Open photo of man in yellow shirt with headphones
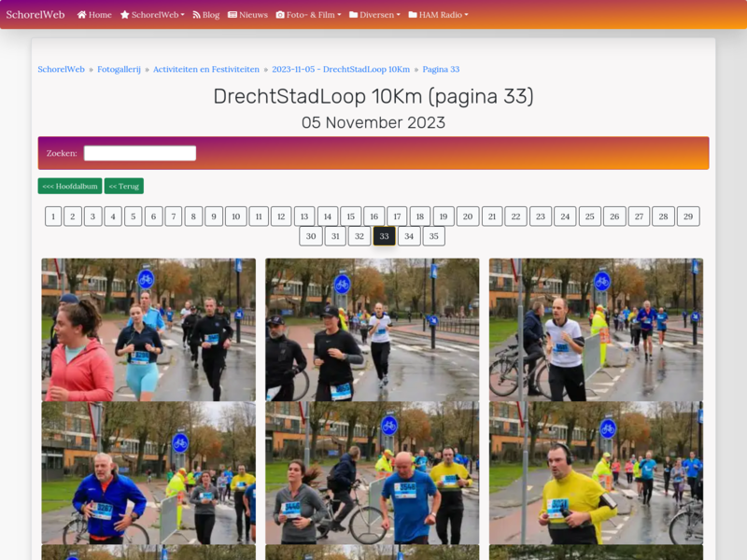The image size is (747, 560). pyautogui.click(x=596, y=473)
